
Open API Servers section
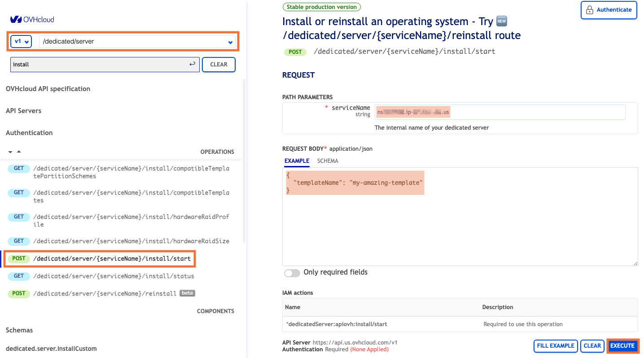coord(23,111)
